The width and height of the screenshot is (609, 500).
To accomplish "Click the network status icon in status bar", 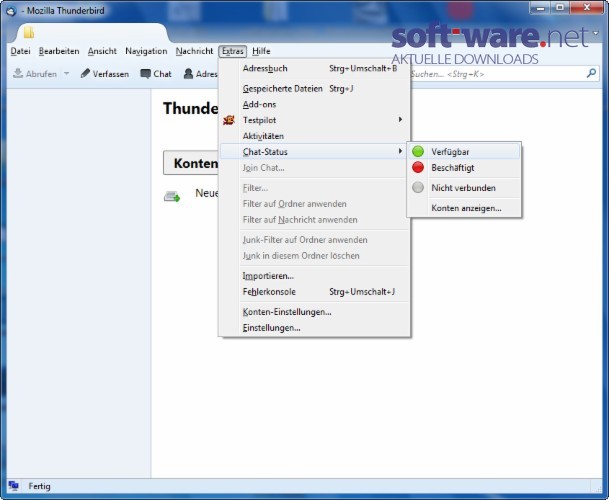I will [x=14, y=486].
